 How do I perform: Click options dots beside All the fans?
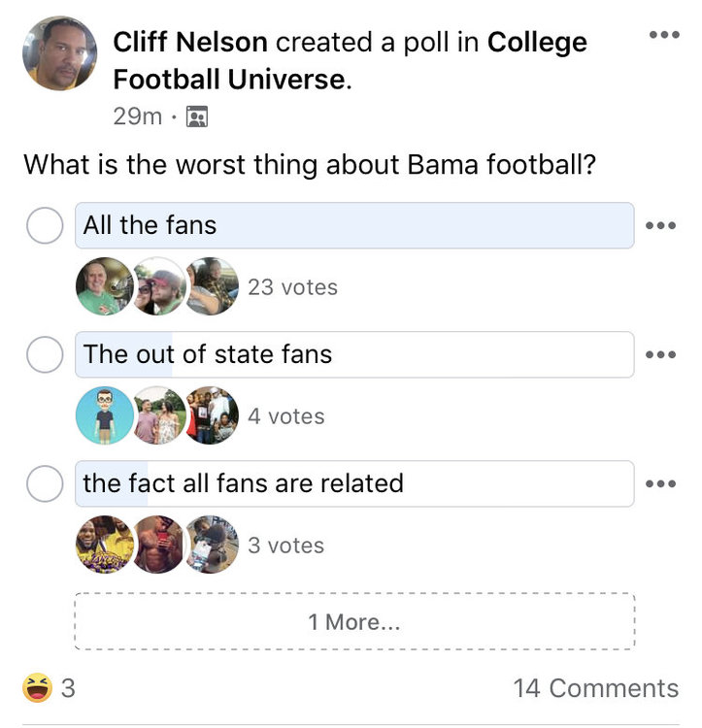[660, 225]
